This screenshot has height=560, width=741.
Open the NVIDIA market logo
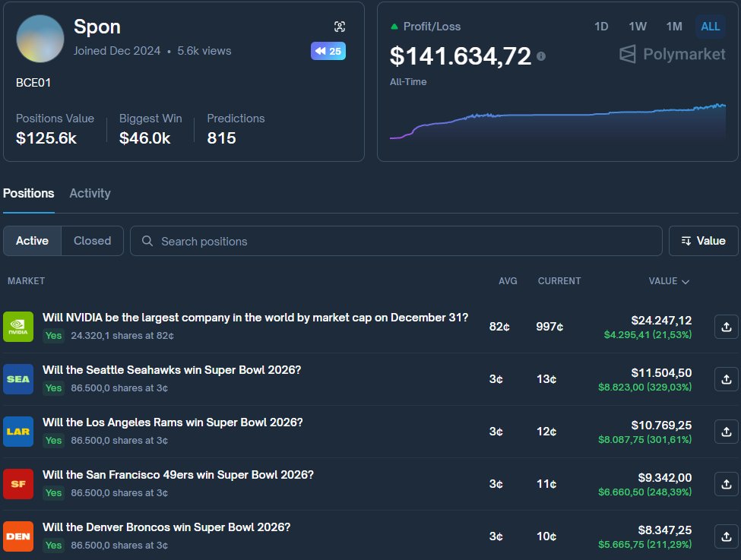(18, 327)
